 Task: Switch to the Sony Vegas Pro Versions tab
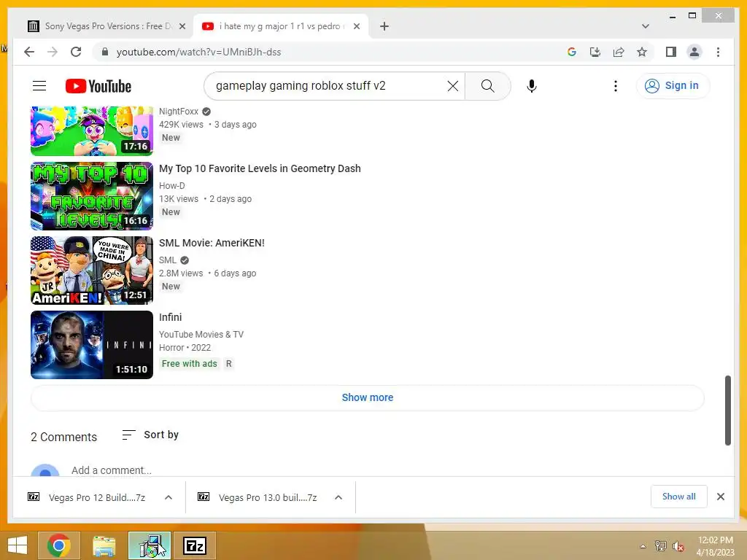click(107, 26)
